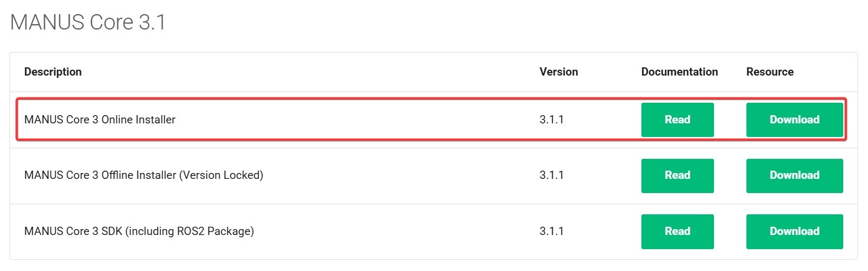Click the MANUS Core 3.1 page heading
Screen dimensions: 868x271
coord(88,23)
